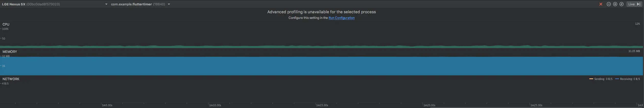This screenshot has height=108, width=644.
Task: Open the Run Configuration link
Action: [341, 18]
